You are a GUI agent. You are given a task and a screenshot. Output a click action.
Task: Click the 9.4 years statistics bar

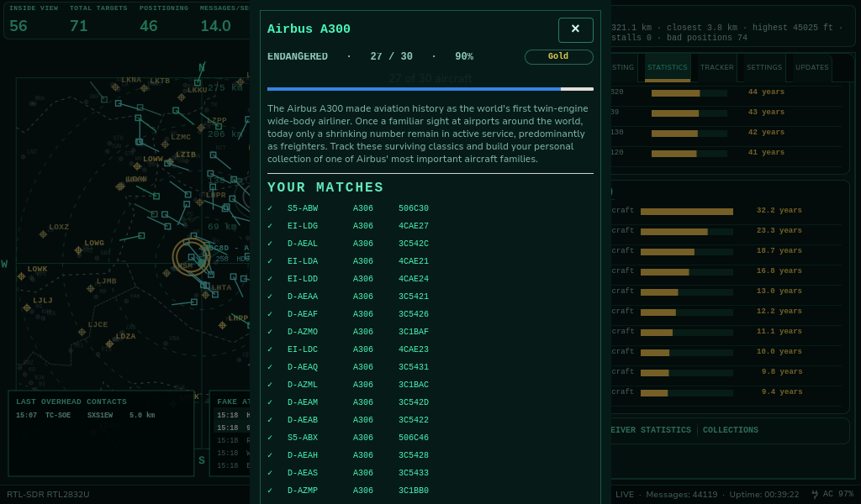point(686,393)
